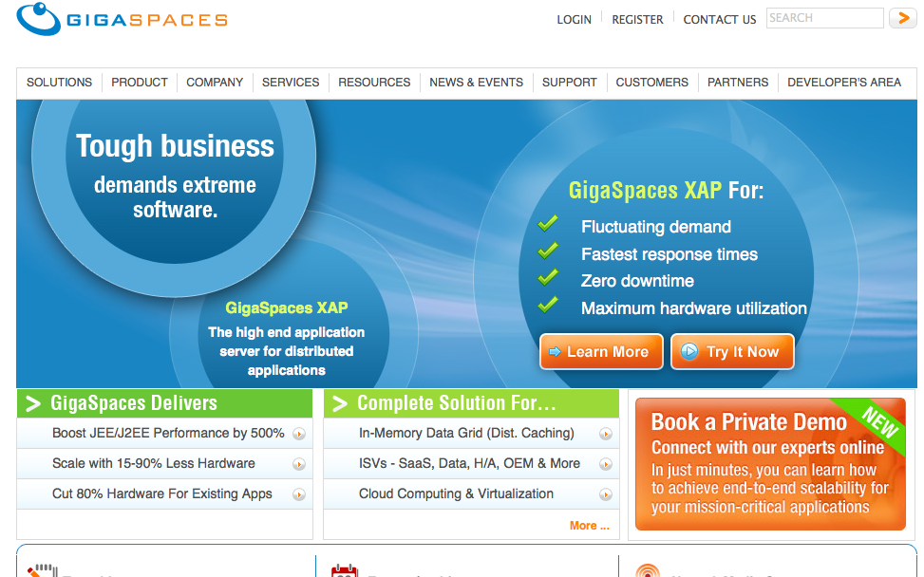
Task: Click the Contact Us link
Action: point(720,19)
